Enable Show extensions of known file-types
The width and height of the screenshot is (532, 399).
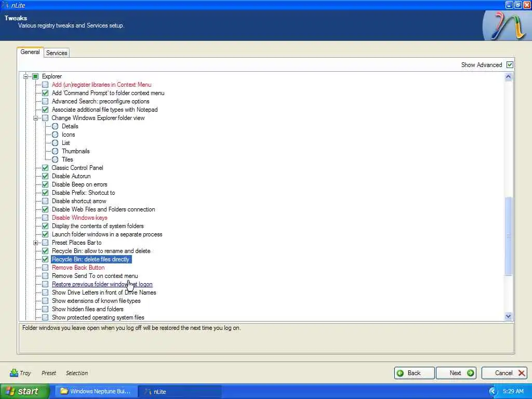(x=45, y=301)
